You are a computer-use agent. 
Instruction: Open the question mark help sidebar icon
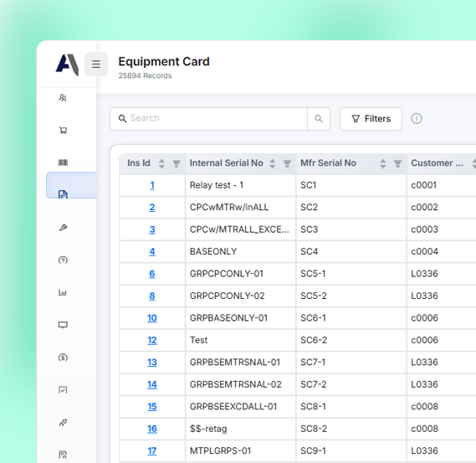(63, 260)
